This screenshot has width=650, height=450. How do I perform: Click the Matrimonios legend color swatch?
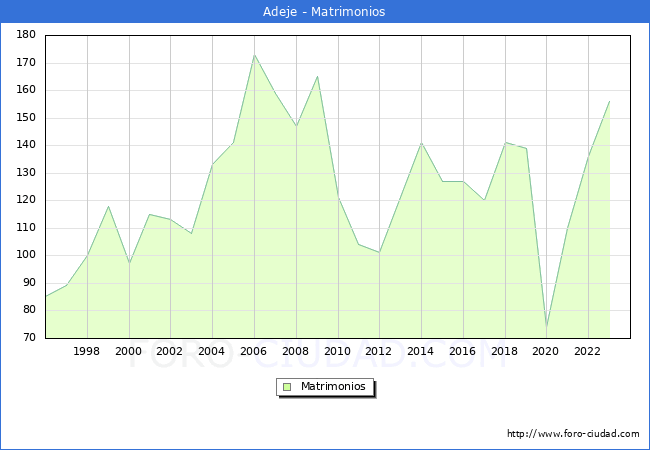click(287, 387)
